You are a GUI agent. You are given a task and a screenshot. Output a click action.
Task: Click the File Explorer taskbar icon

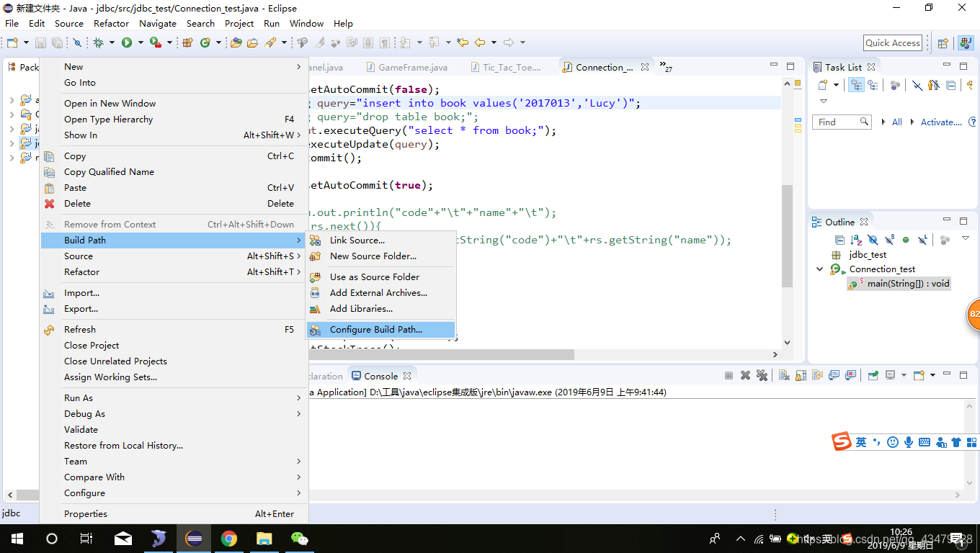click(264, 539)
